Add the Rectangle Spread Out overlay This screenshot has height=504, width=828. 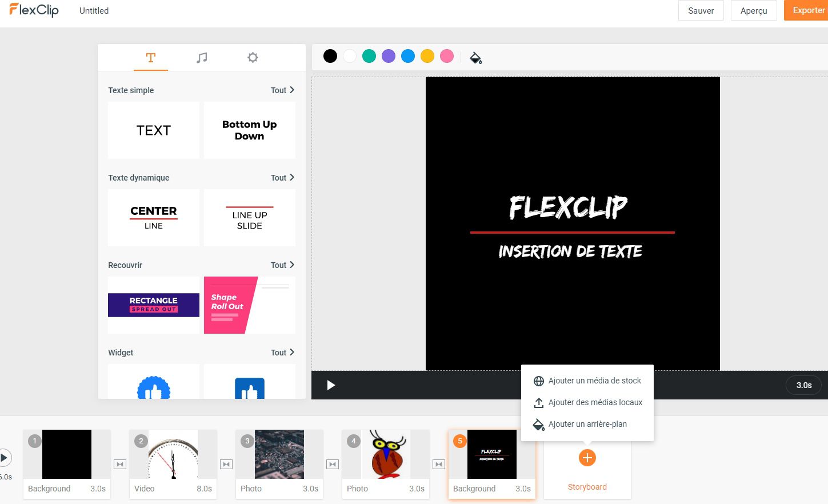(154, 305)
